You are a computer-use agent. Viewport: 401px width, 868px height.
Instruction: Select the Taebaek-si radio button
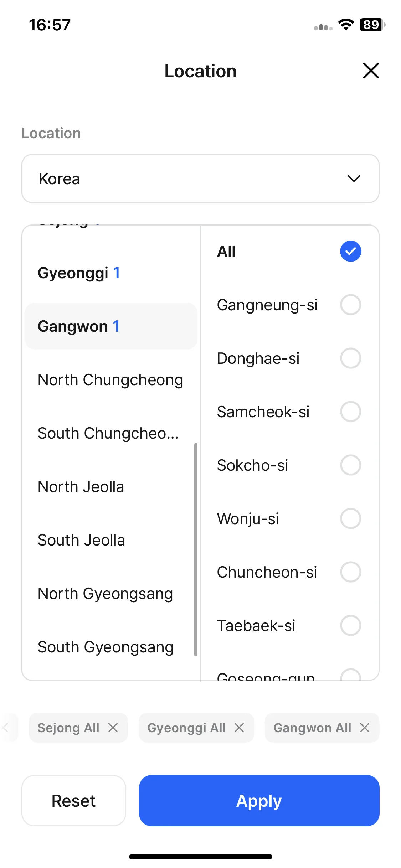tap(350, 625)
